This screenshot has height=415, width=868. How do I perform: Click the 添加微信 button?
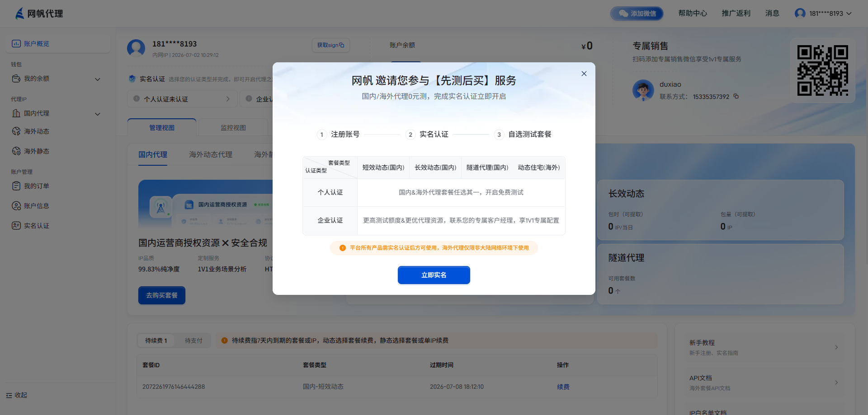click(637, 14)
